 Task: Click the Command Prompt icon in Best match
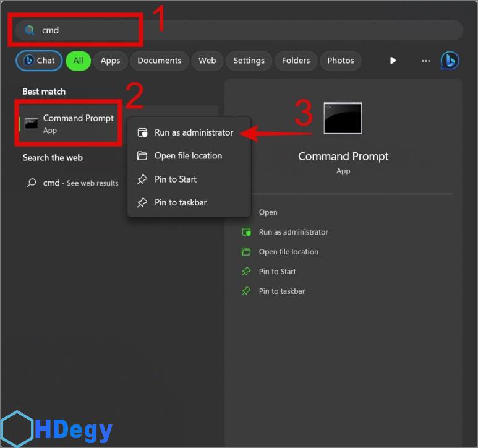[x=31, y=124]
